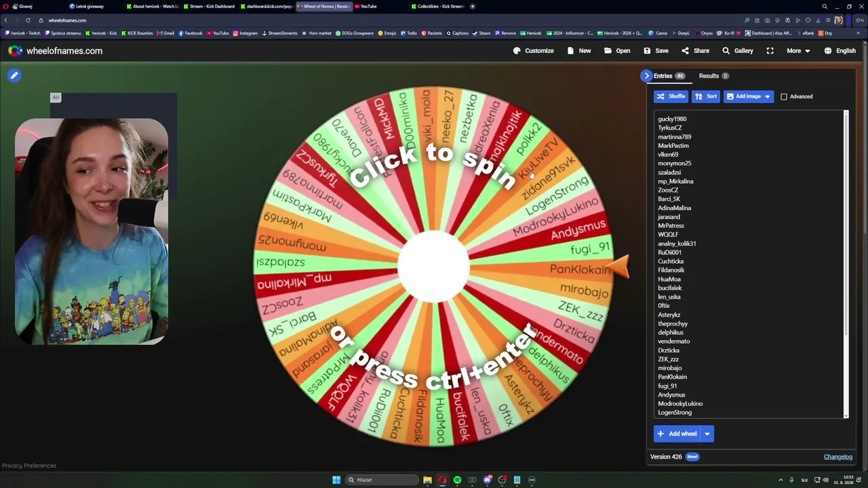This screenshot has width=868, height=488.
Task: Open the More dropdown menu
Action: pos(798,51)
